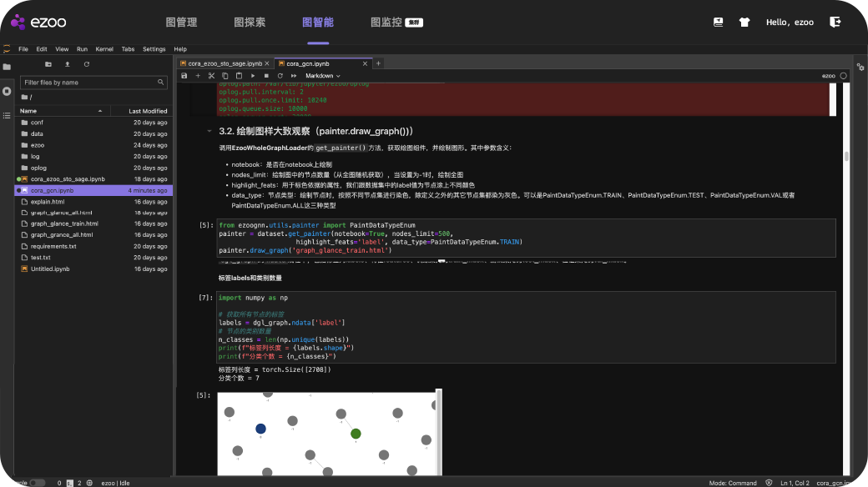Click the save notebook icon
868x487 pixels.
click(184, 76)
